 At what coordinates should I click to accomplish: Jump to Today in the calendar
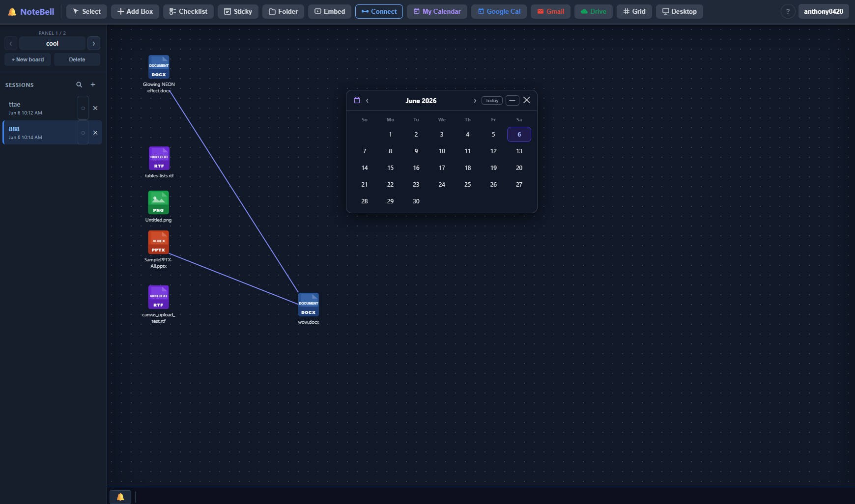[x=492, y=100]
